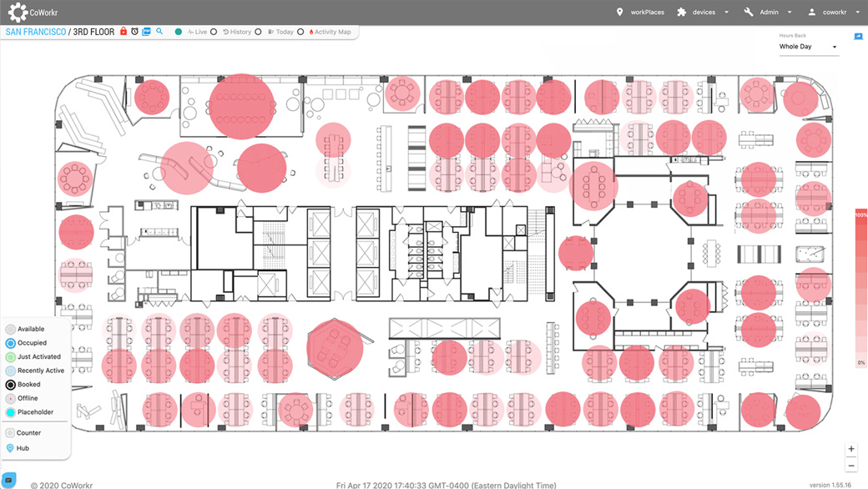Click the CoWorkr gear logo
Viewport: 868px width, 489px height.
click(18, 13)
